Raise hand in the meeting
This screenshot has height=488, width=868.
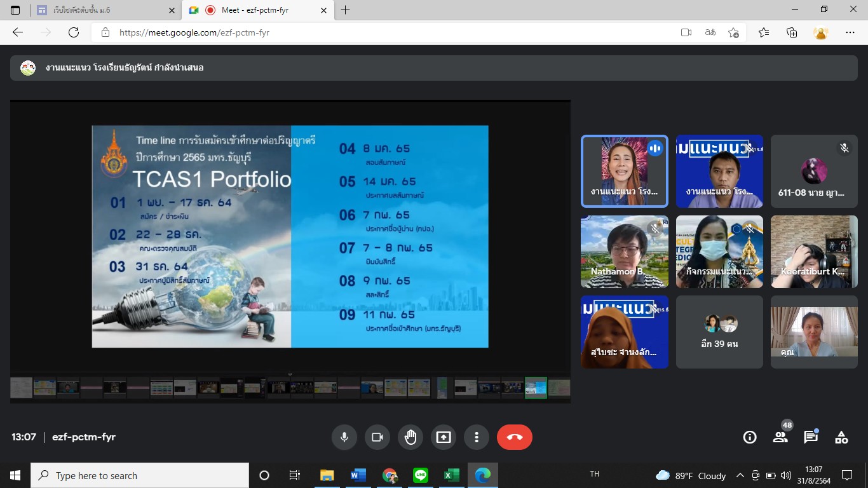point(410,437)
